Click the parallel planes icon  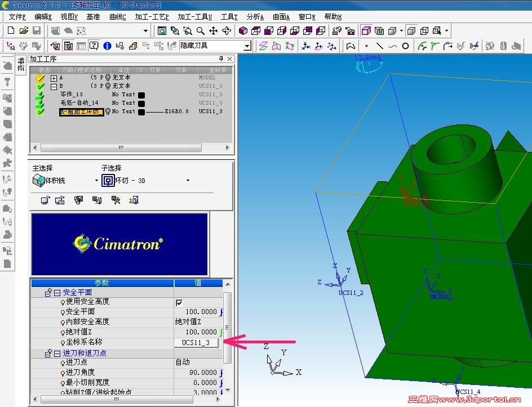pos(263,46)
